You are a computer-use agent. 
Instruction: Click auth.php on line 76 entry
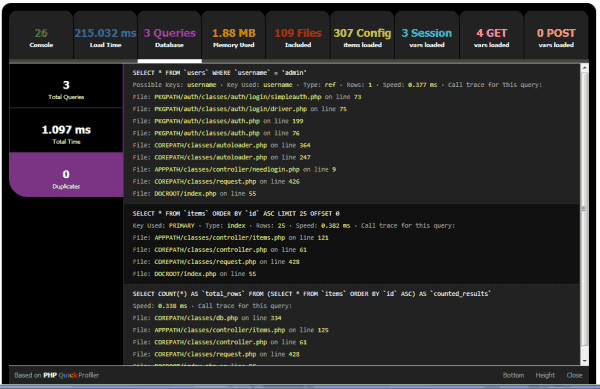(216, 133)
